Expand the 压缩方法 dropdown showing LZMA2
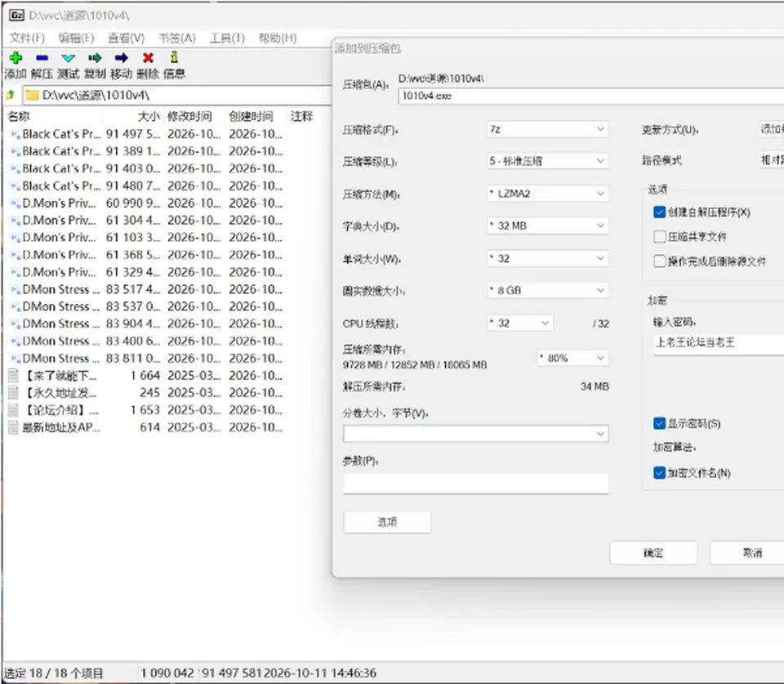The width and height of the screenshot is (784, 684). 547,194
